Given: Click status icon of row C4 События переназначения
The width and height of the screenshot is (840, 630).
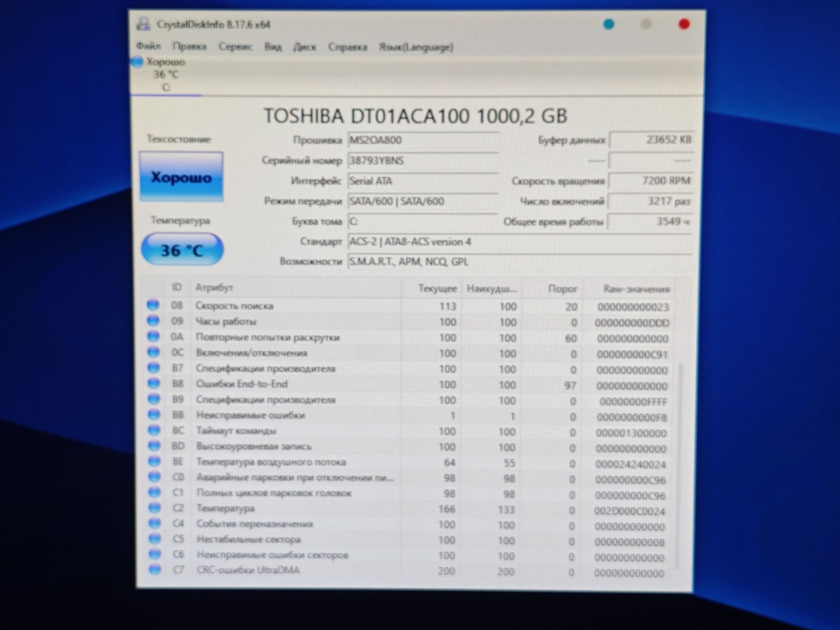Looking at the screenshot, I should pyautogui.click(x=155, y=523).
